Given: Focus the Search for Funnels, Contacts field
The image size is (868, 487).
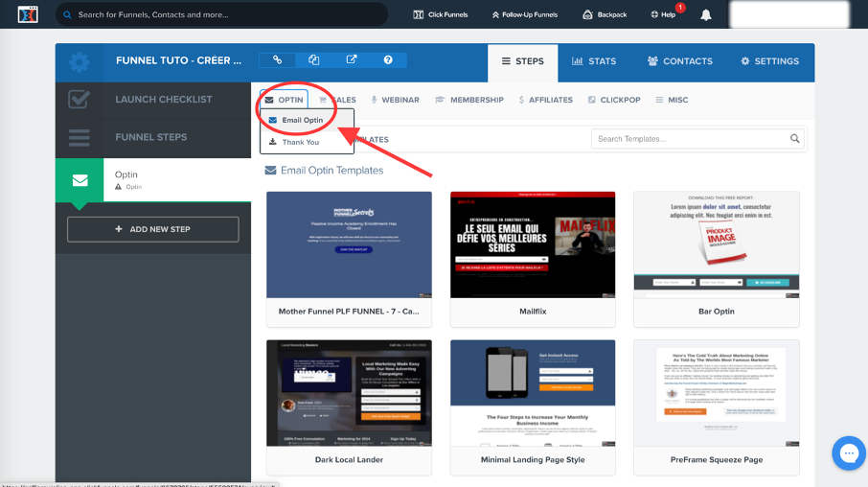Looking at the screenshot, I should pyautogui.click(x=221, y=14).
